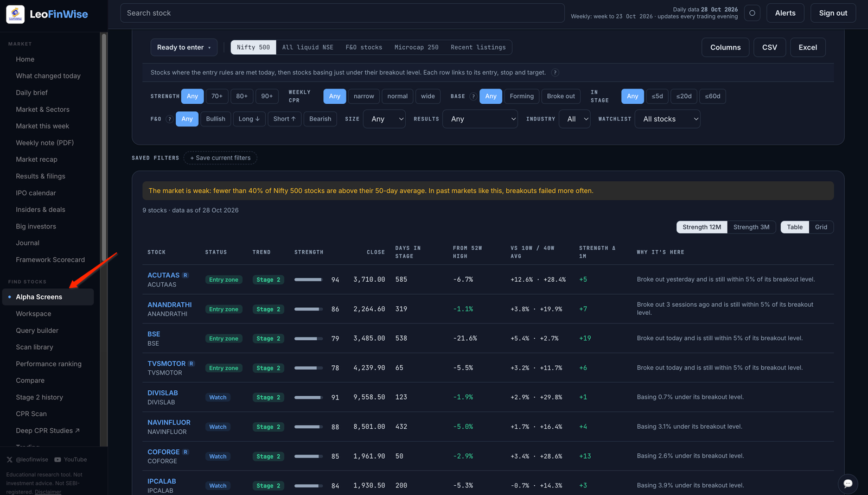The height and width of the screenshot is (495, 868).
Task: Open Query builder in the sidebar
Action: point(37,331)
